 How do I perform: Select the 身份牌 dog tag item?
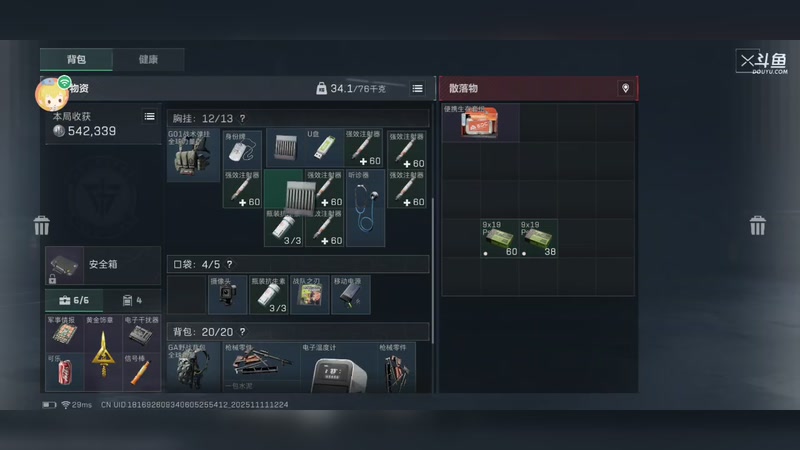pos(242,147)
